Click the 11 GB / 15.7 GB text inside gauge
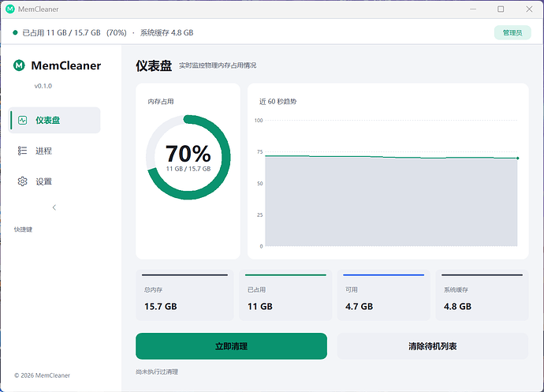Image resolution: width=544 pixels, height=392 pixels. click(x=188, y=169)
